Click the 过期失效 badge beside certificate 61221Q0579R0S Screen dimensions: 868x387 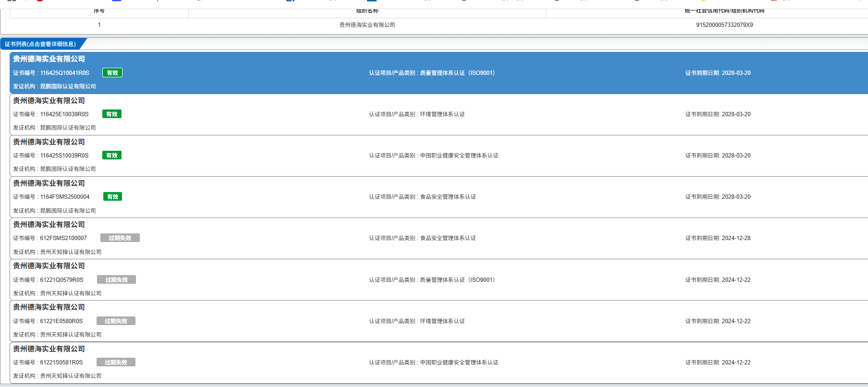117,279
